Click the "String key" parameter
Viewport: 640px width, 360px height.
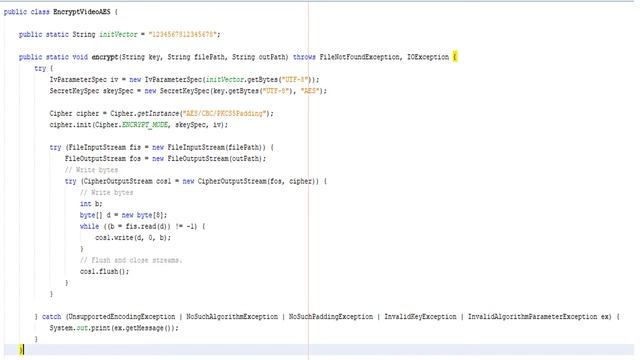click(x=140, y=57)
